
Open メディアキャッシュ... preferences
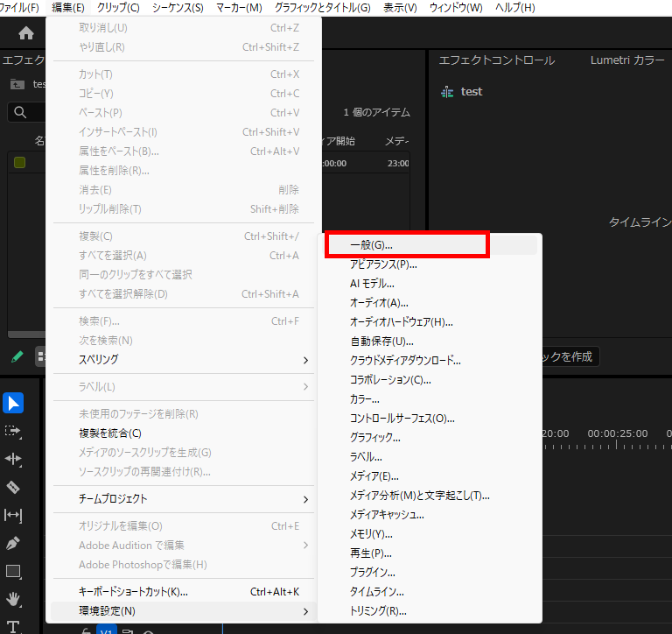(430, 515)
